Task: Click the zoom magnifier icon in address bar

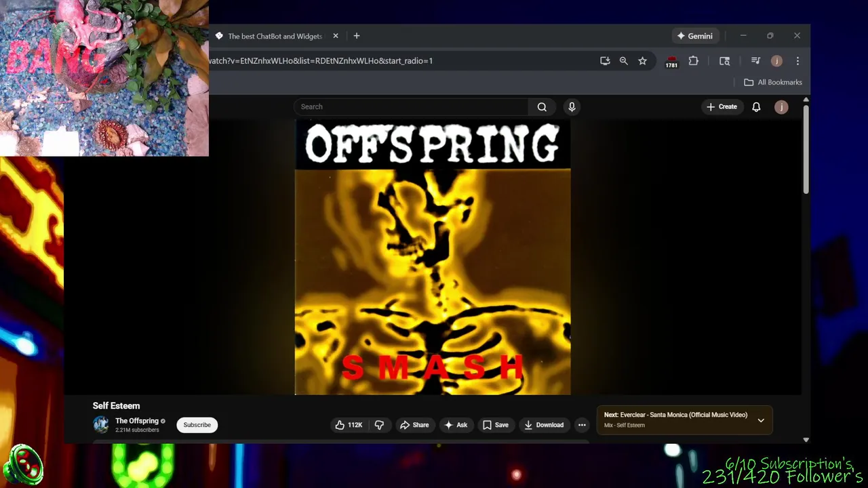Action: (x=624, y=61)
